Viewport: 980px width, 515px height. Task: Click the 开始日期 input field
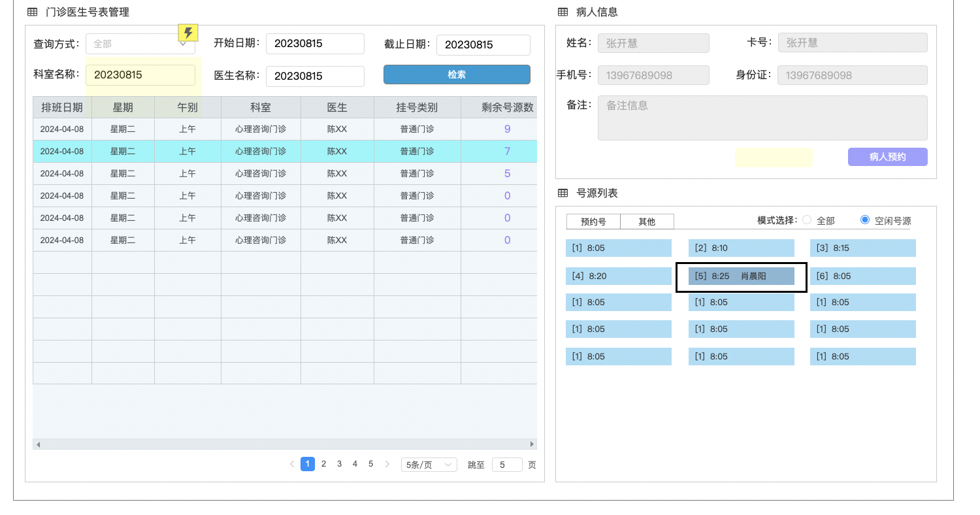pos(315,44)
